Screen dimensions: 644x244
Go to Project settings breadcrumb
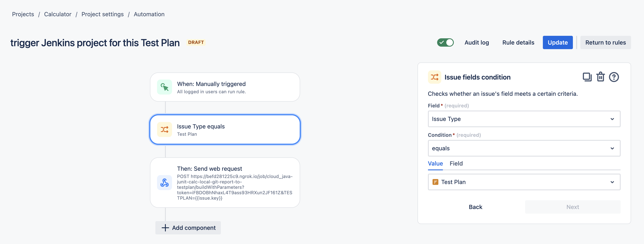pos(102,14)
